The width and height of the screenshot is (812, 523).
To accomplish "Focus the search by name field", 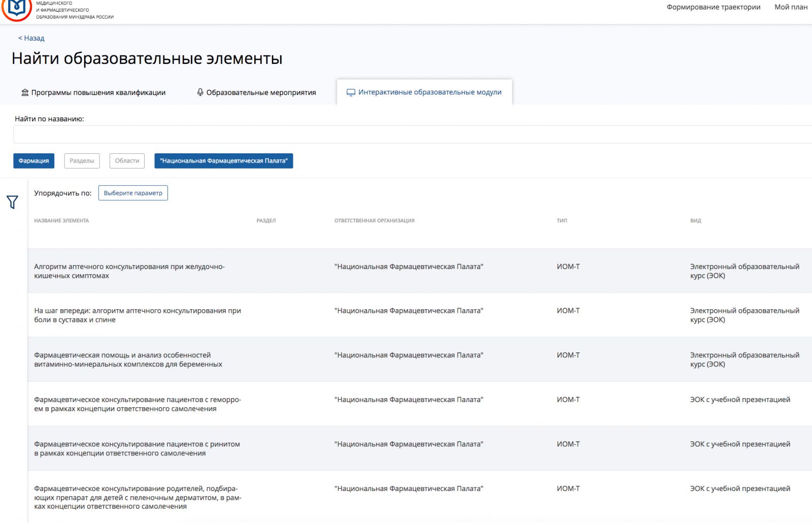I will 412,135.
